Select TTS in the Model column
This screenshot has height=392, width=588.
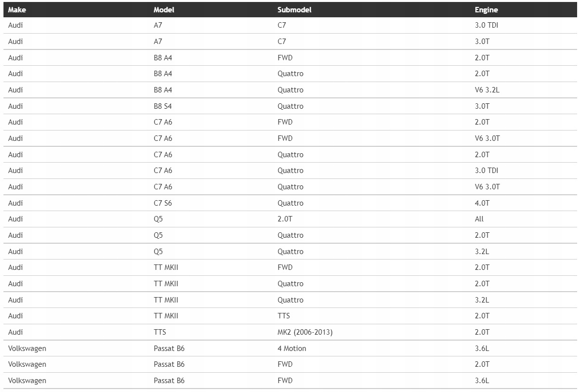[x=160, y=332]
